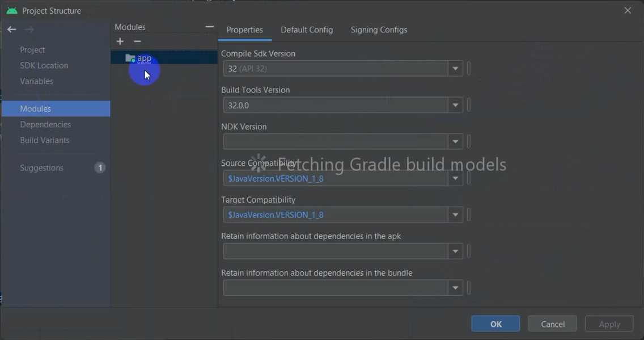Click the Cancel button
The image size is (644, 340).
(552, 324)
